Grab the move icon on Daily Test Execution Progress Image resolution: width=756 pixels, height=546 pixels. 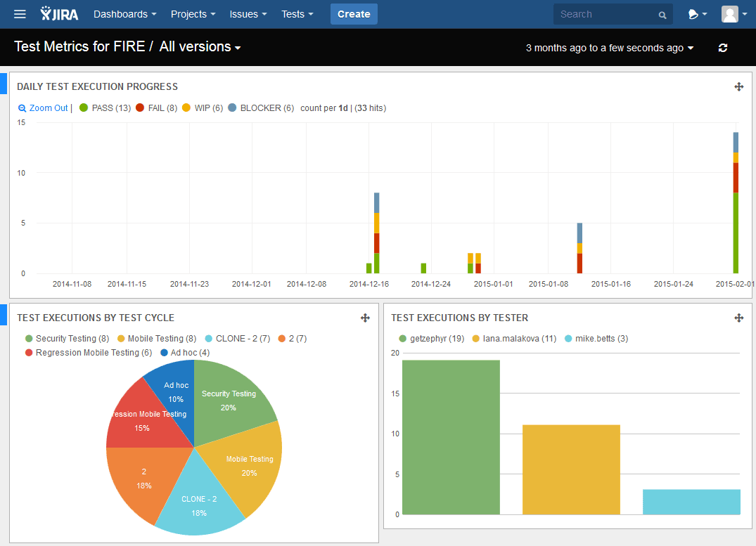[x=739, y=86]
